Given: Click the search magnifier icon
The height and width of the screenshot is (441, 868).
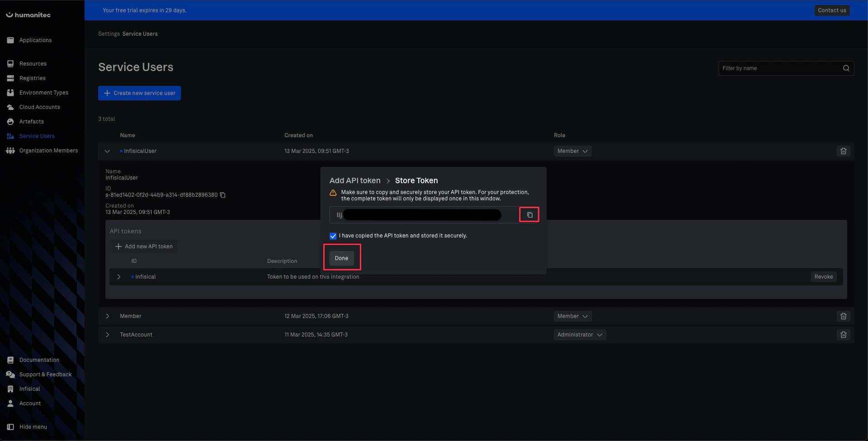Looking at the screenshot, I should coord(846,68).
